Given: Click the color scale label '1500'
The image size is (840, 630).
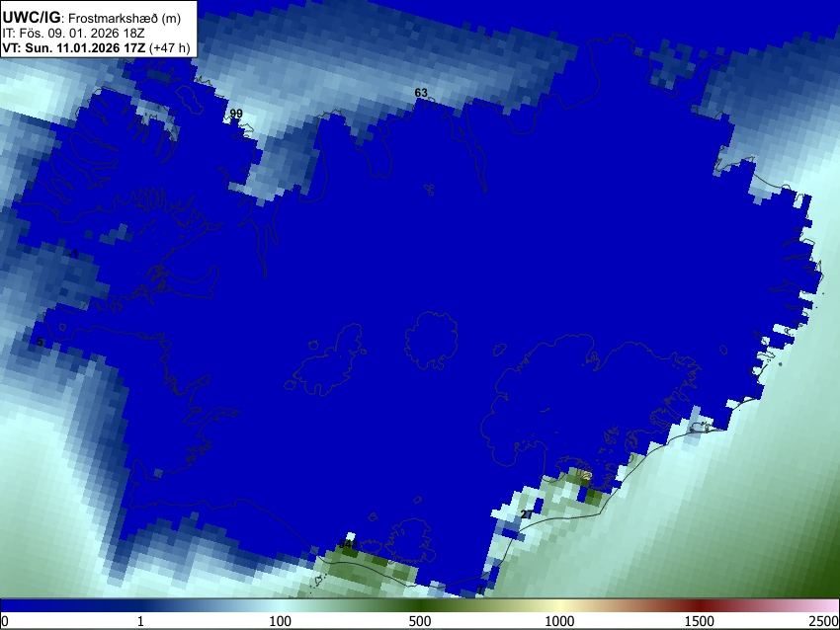Looking at the screenshot, I should click(699, 621).
